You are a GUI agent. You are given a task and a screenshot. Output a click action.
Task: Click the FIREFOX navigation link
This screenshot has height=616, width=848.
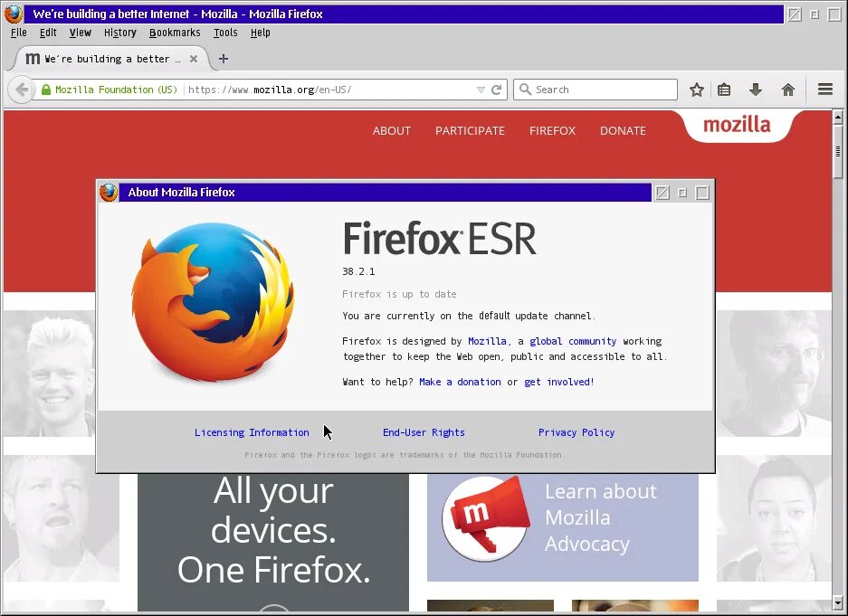click(x=552, y=131)
